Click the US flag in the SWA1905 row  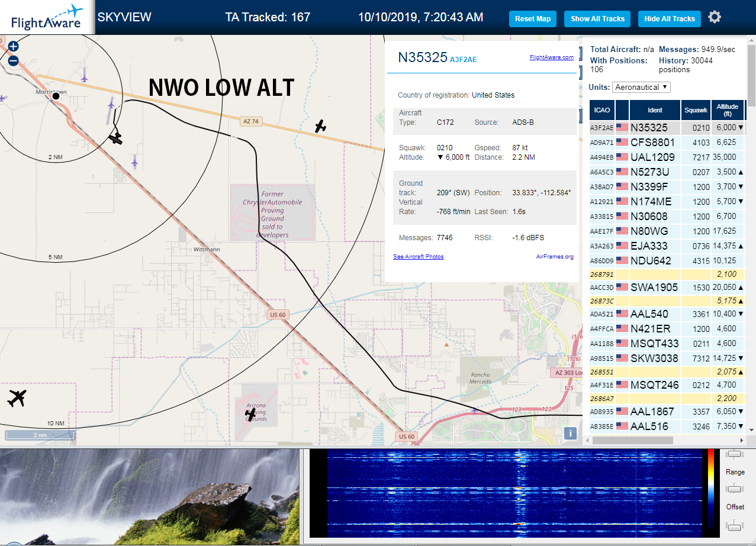pos(622,287)
